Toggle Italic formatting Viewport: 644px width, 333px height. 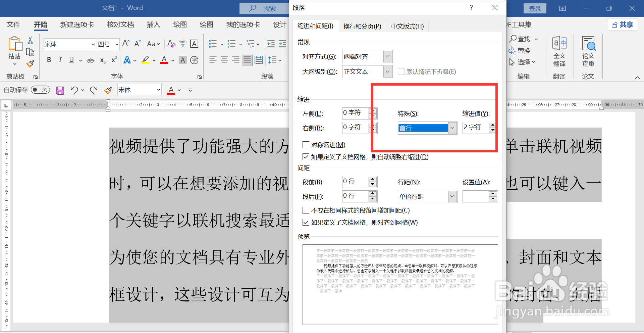coord(60,60)
